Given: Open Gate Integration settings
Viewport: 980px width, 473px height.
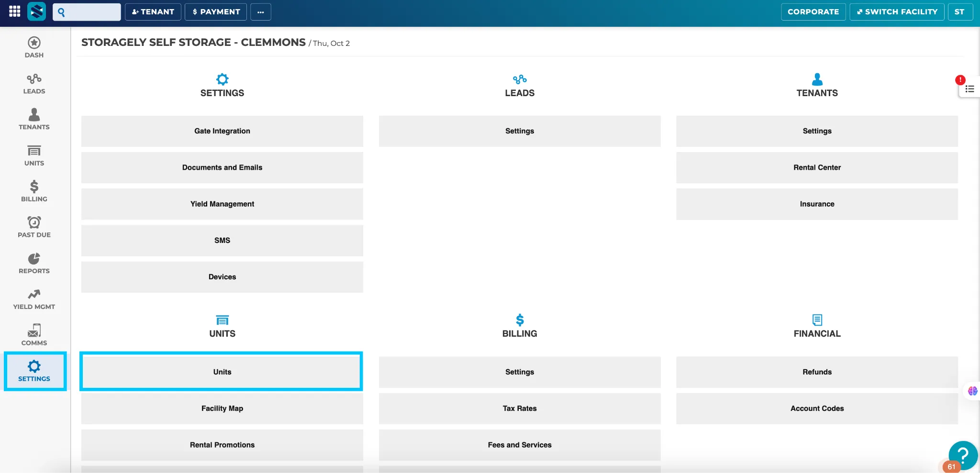Looking at the screenshot, I should (x=222, y=131).
